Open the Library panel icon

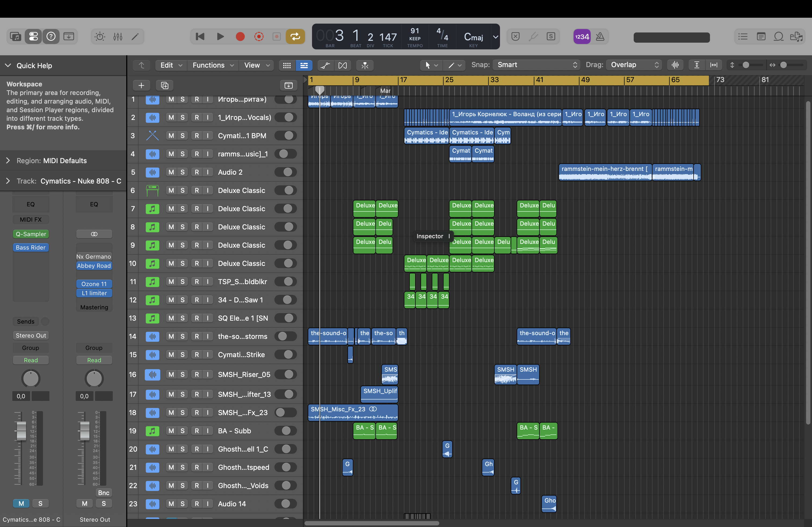tap(15, 36)
